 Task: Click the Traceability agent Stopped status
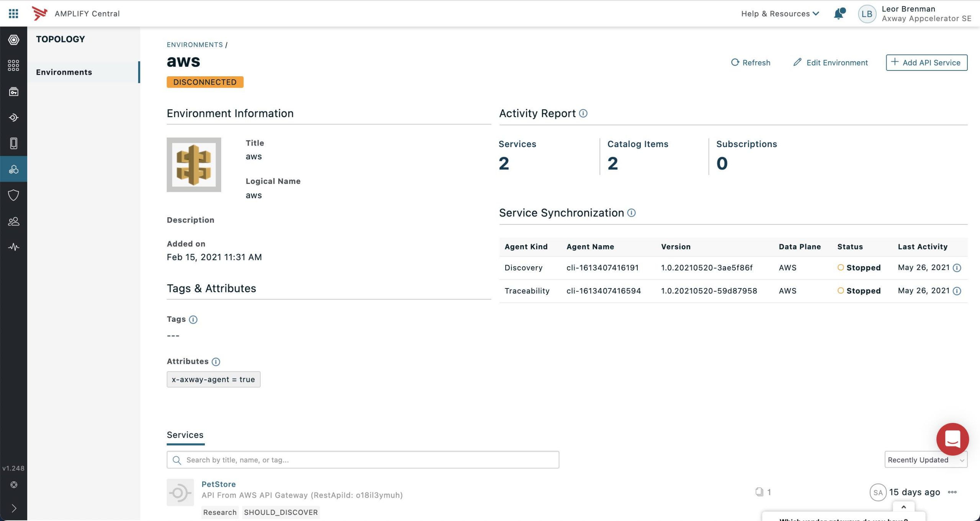click(x=859, y=291)
